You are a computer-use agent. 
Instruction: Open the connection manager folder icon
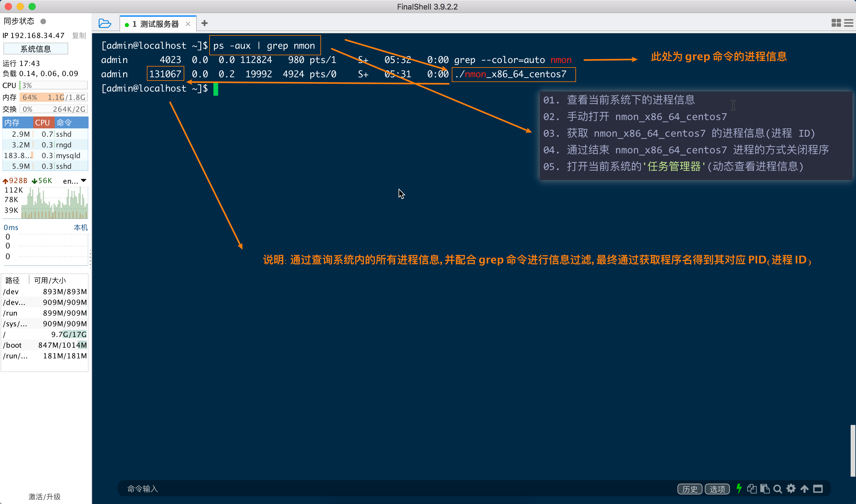(x=105, y=23)
